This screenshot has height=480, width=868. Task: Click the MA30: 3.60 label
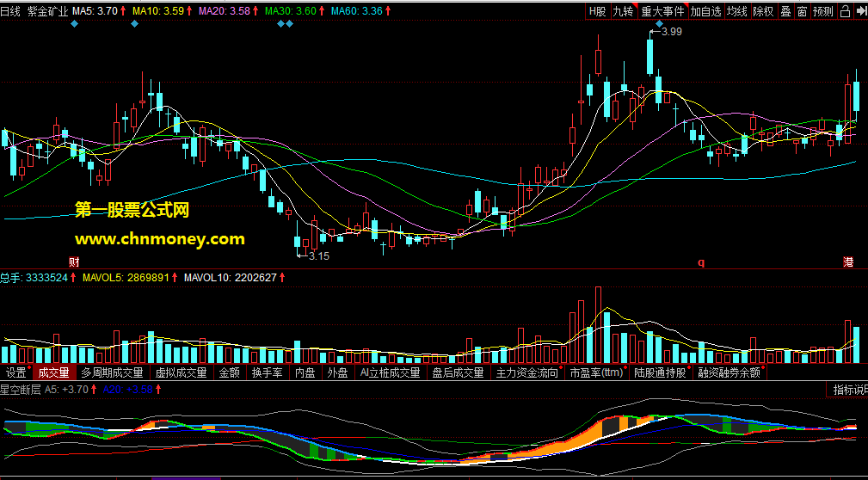291,10
